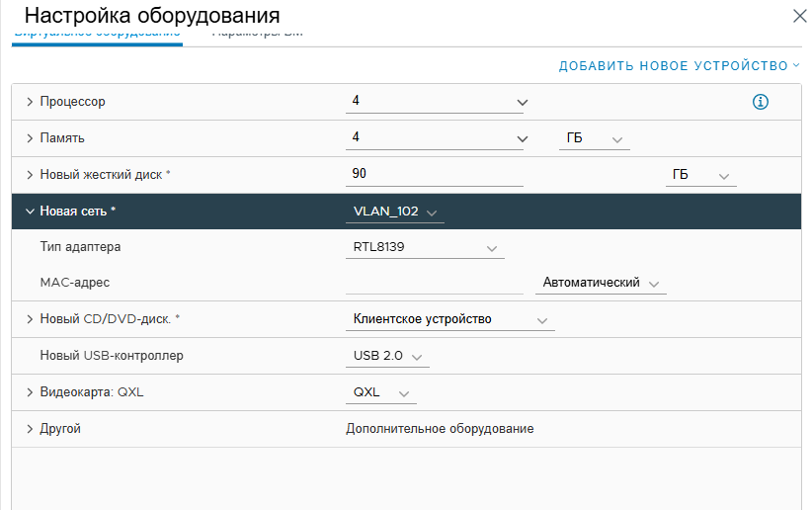Close the hardware settings dialog
812x510 pixels.
click(799, 16)
